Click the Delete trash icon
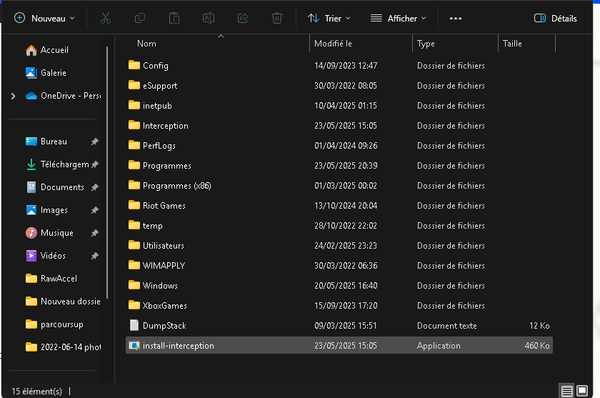Image resolution: width=600 pixels, height=398 pixels. coord(277,18)
